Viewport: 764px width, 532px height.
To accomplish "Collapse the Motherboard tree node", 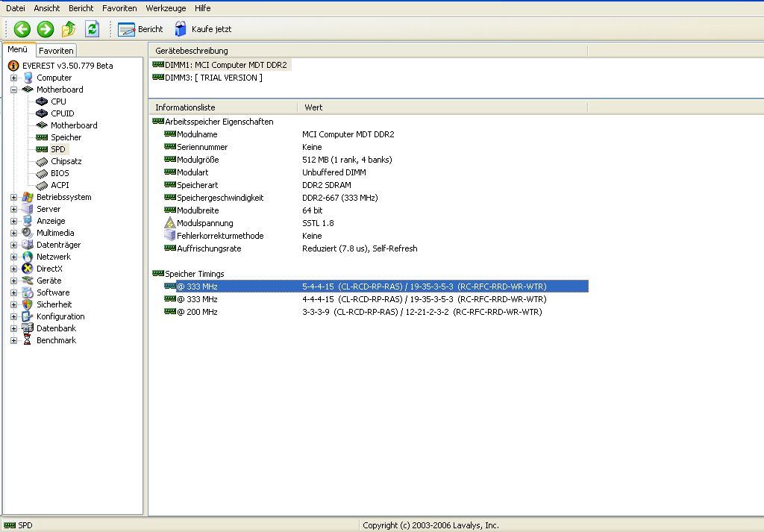I will [13, 90].
